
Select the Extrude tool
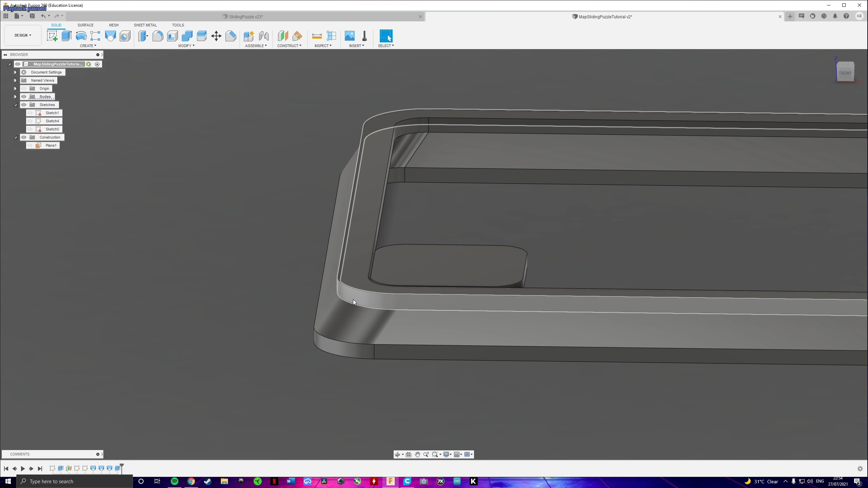[66, 36]
